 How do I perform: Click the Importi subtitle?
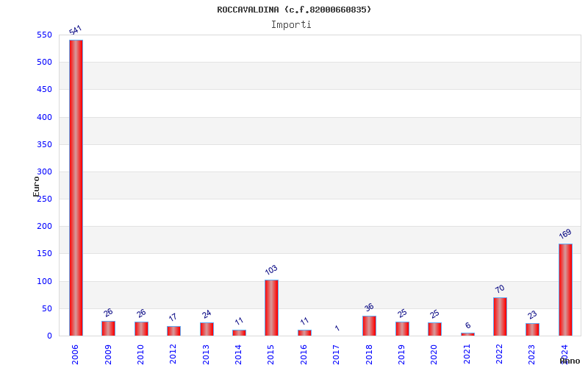coord(291,25)
